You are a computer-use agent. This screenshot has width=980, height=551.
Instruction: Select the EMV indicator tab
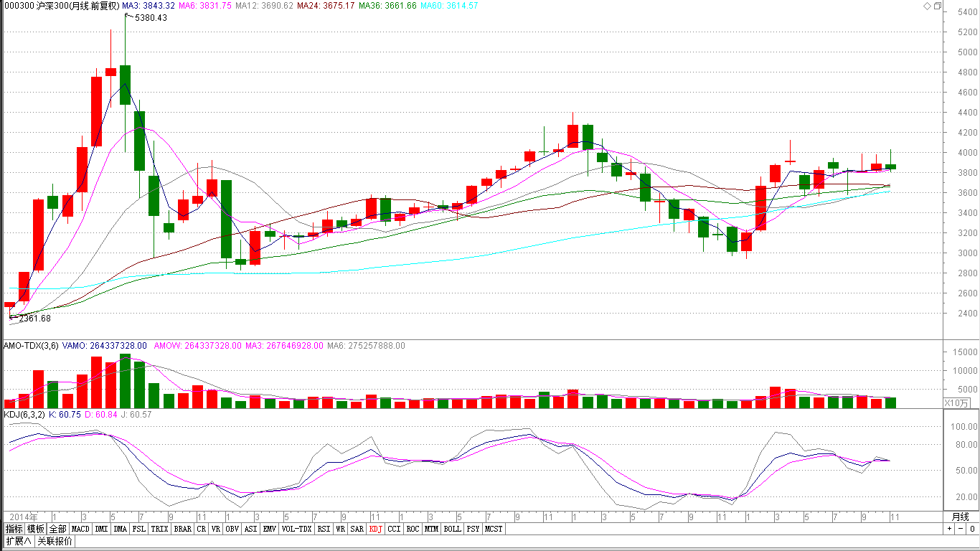(269, 529)
